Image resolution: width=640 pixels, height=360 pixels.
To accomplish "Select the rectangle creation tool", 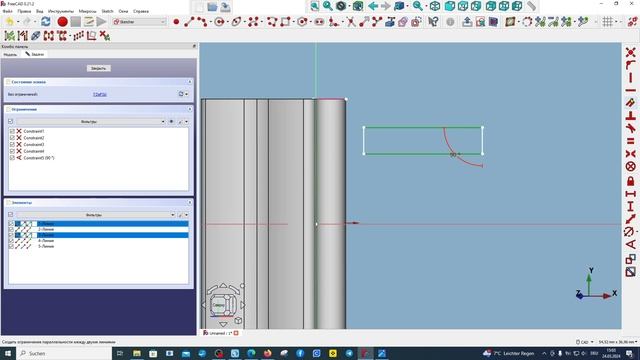I will click(285, 22).
